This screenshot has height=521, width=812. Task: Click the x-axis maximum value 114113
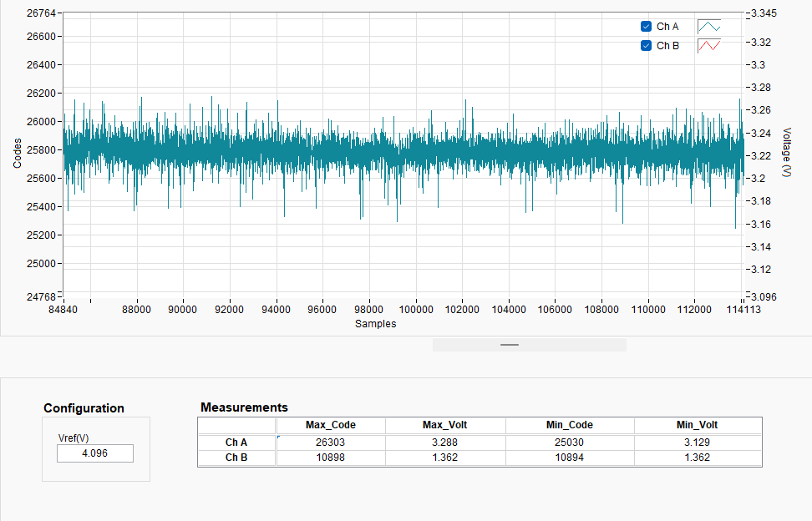click(743, 310)
